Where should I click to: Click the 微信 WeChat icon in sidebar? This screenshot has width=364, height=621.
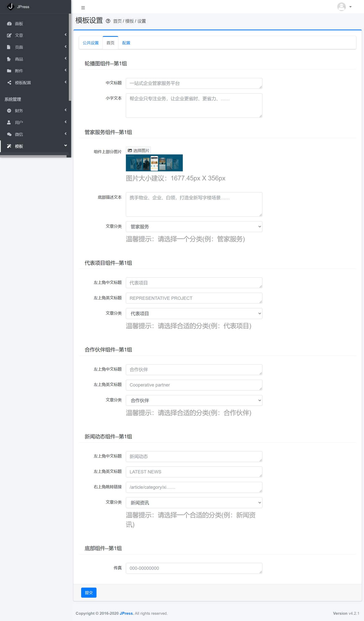tap(9, 134)
